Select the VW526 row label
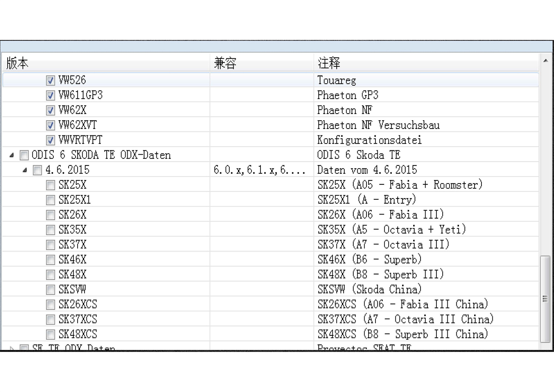The image size is (554, 392). pos(72,80)
